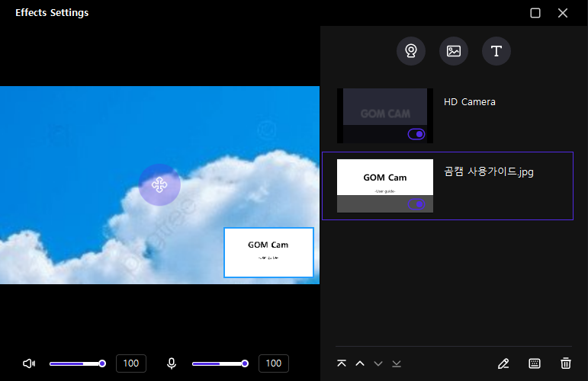Toggle 곰캠 사용가이드.jpg source visibility
Image resolution: width=588 pixels, height=381 pixels.
point(416,204)
